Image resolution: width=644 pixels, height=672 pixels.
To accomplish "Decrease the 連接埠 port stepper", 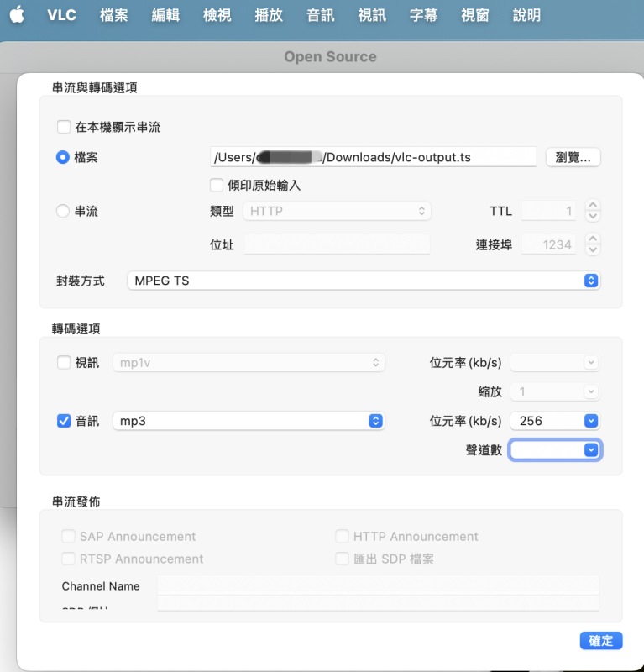I will click(593, 250).
